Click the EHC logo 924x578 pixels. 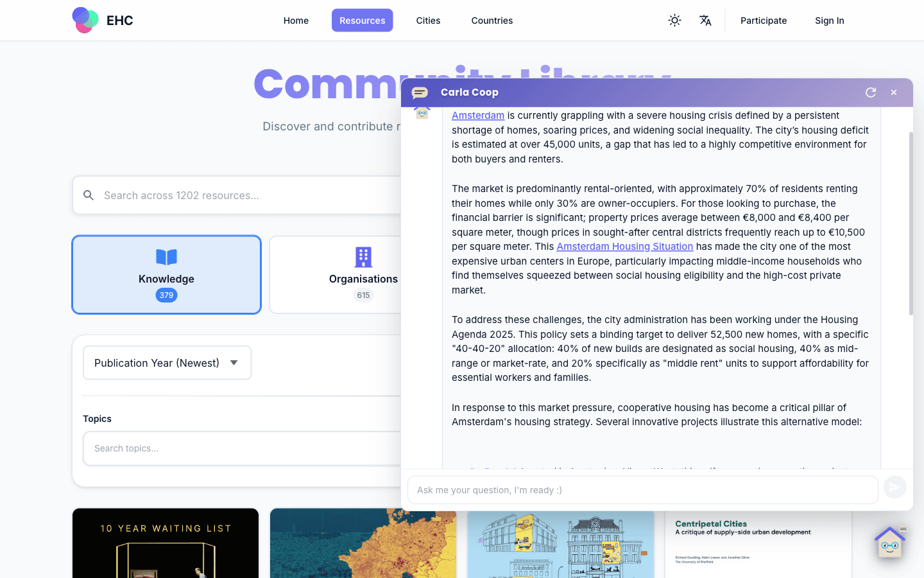pyautogui.click(x=103, y=20)
